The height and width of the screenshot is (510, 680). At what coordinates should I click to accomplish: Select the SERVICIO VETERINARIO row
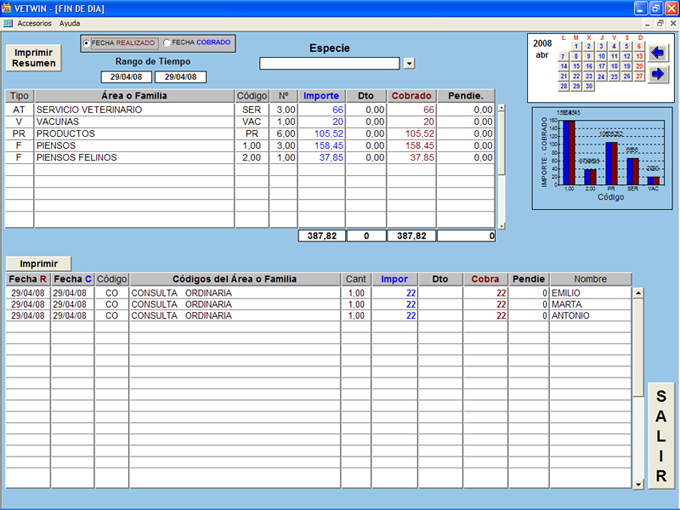[x=250, y=110]
